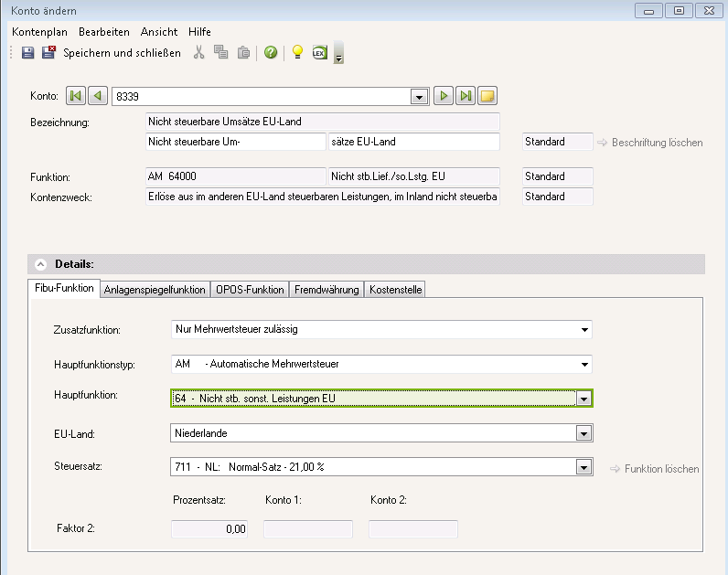Click the Standard field in Funktion row
This screenshot has width=728, height=575.
click(558, 176)
